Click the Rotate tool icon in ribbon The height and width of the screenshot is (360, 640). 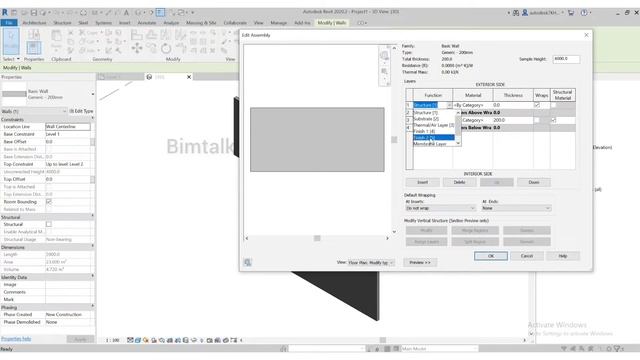point(166,49)
